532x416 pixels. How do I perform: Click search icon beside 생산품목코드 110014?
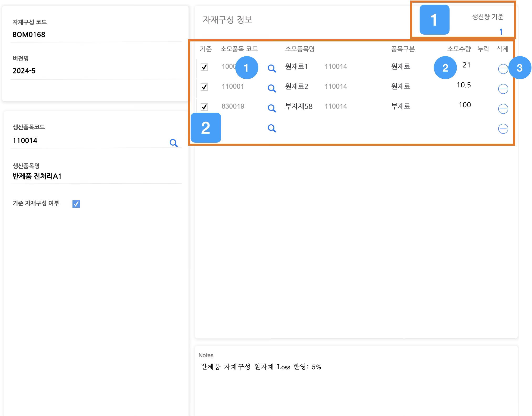174,143
